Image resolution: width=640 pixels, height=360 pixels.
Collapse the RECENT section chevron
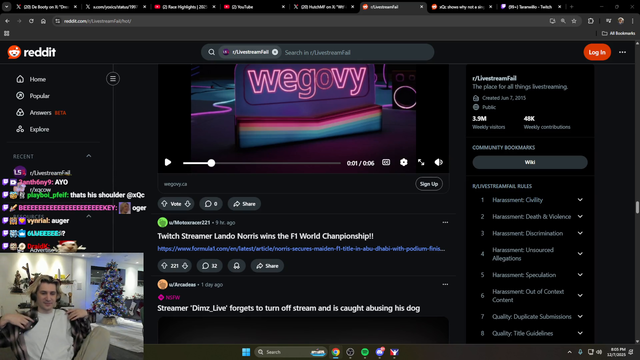pyautogui.click(x=89, y=156)
